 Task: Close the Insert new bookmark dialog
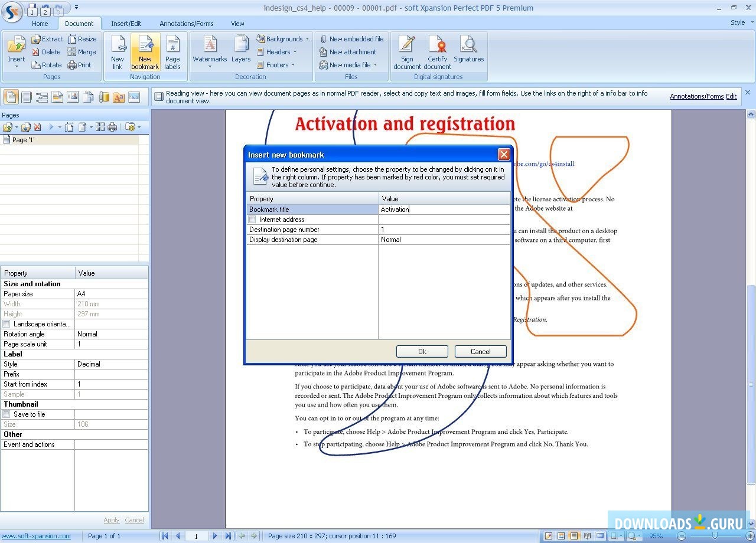(x=504, y=154)
